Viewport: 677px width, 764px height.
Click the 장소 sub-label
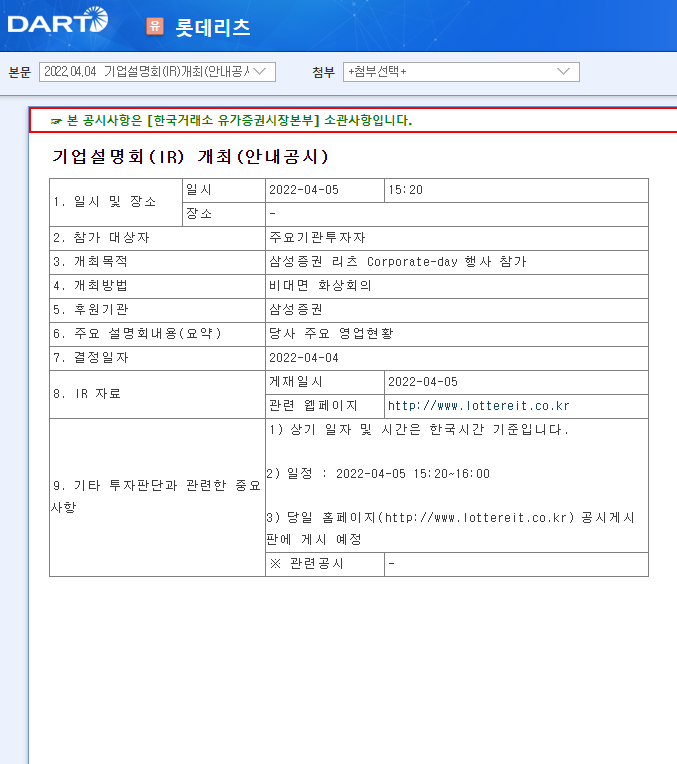pos(199,213)
